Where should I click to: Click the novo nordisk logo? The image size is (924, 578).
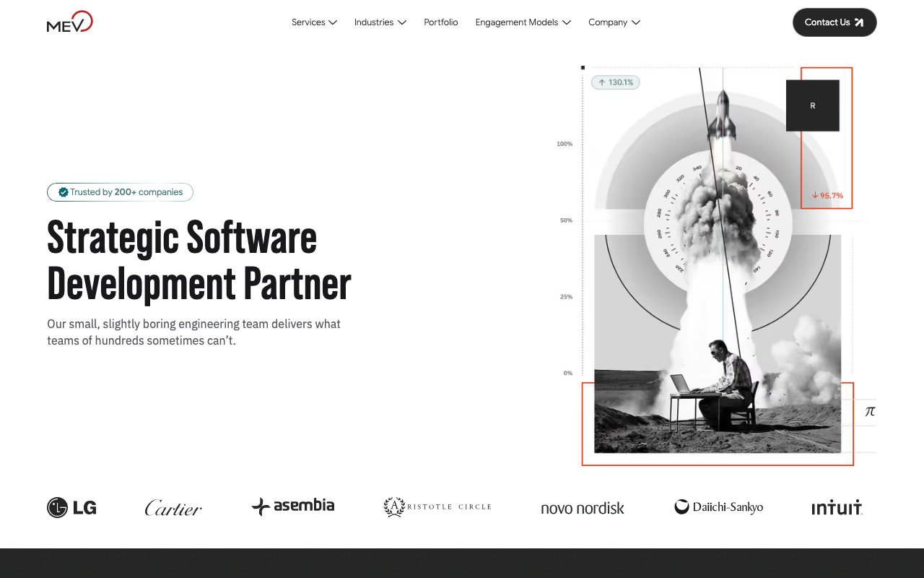coord(583,508)
